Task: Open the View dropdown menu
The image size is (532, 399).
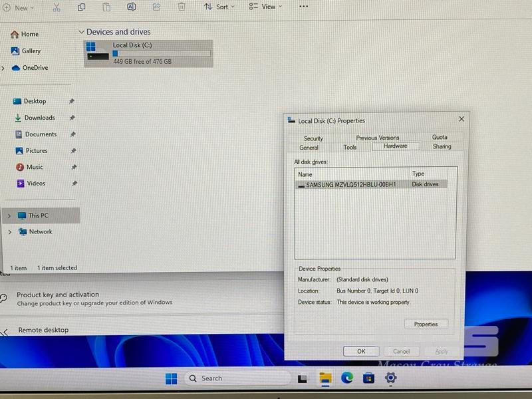Action: 265,7
